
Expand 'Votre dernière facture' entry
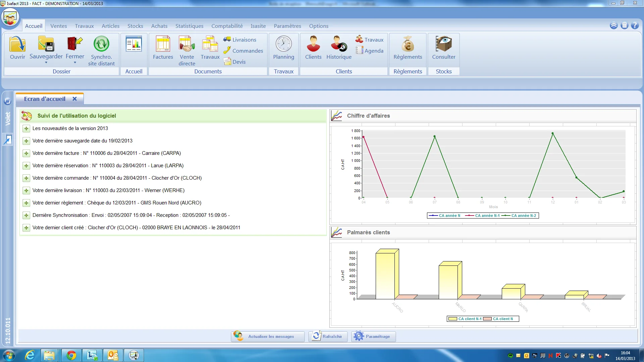coord(26,153)
